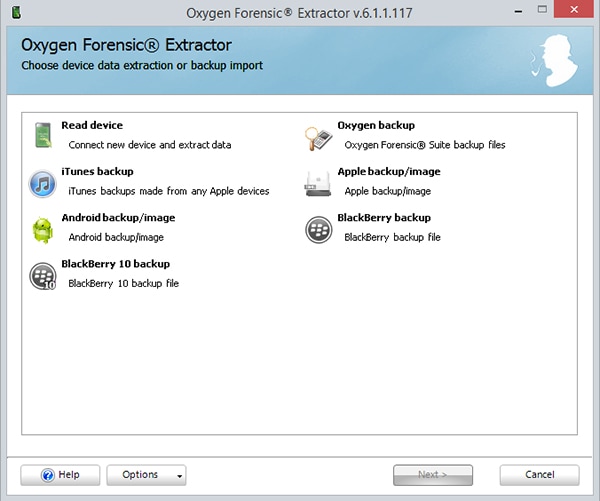This screenshot has height=501, width=600.
Task: Click the Read device phone icon
Action: [x=42, y=136]
